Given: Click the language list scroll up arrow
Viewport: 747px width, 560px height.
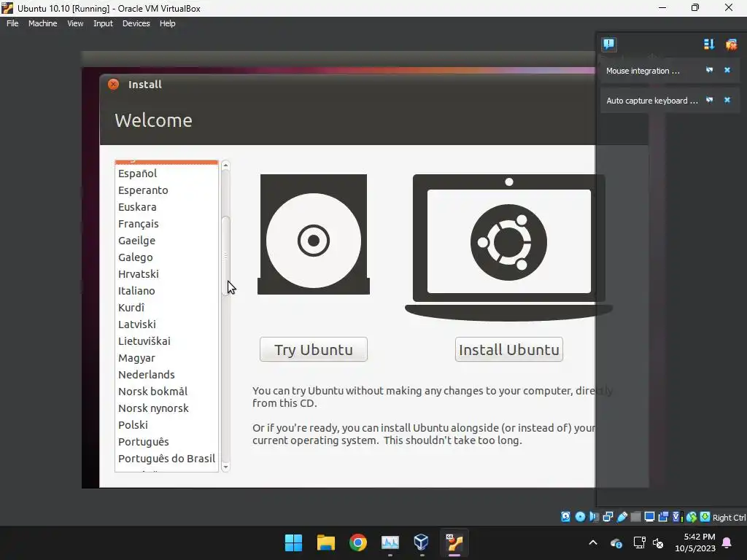Looking at the screenshot, I should 226,166.
